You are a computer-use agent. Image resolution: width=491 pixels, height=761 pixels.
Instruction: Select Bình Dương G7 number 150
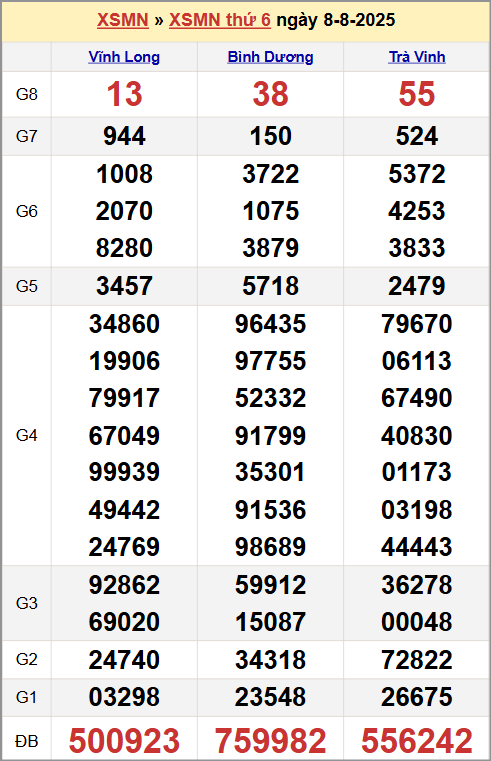click(x=270, y=136)
